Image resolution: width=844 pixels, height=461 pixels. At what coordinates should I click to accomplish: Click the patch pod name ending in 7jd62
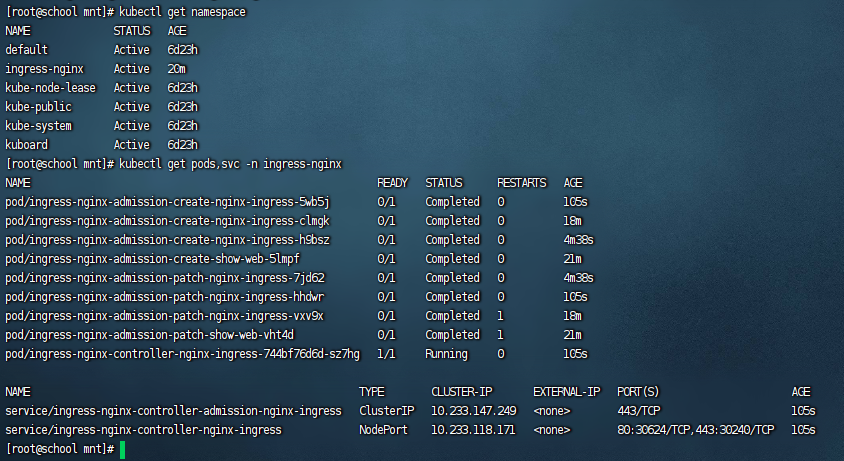click(164, 278)
